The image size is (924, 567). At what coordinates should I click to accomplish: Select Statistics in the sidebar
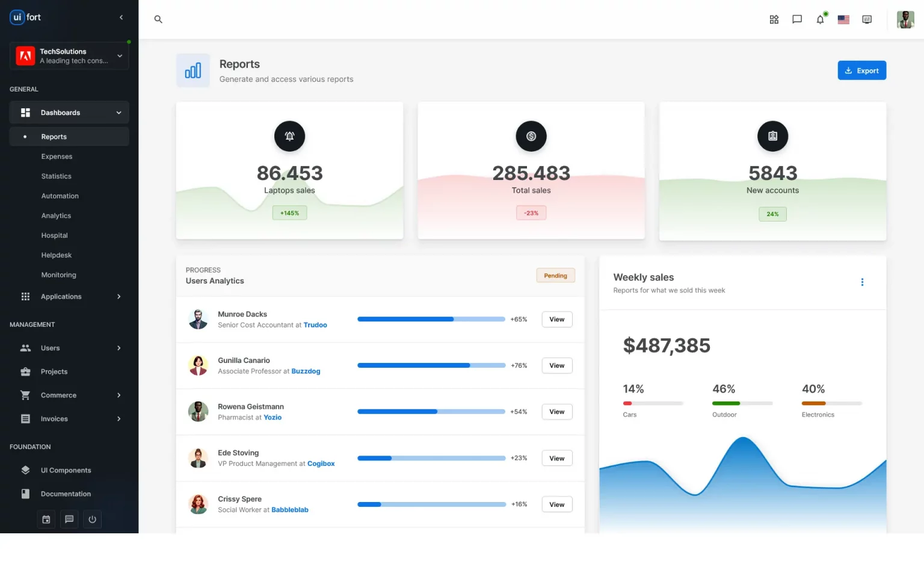[x=56, y=176]
